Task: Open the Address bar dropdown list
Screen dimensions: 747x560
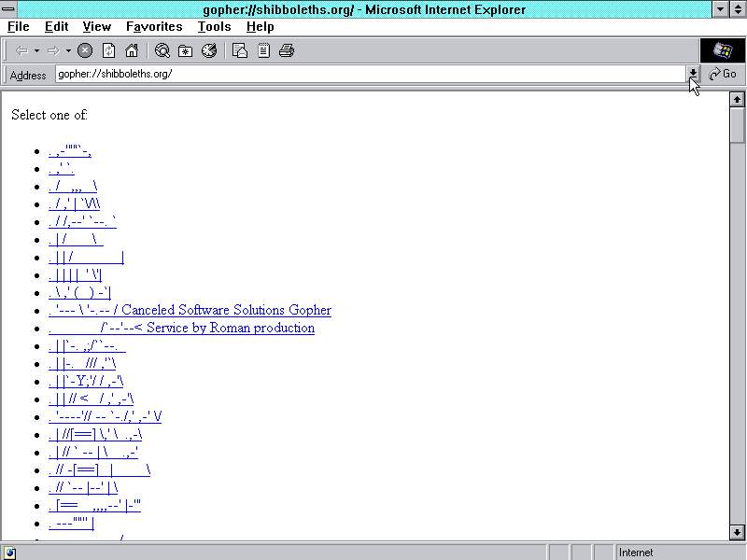Action: point(693,74)
